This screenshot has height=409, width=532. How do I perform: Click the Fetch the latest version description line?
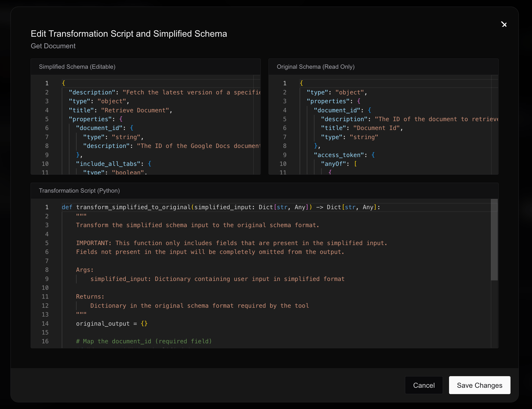[165, 92]
